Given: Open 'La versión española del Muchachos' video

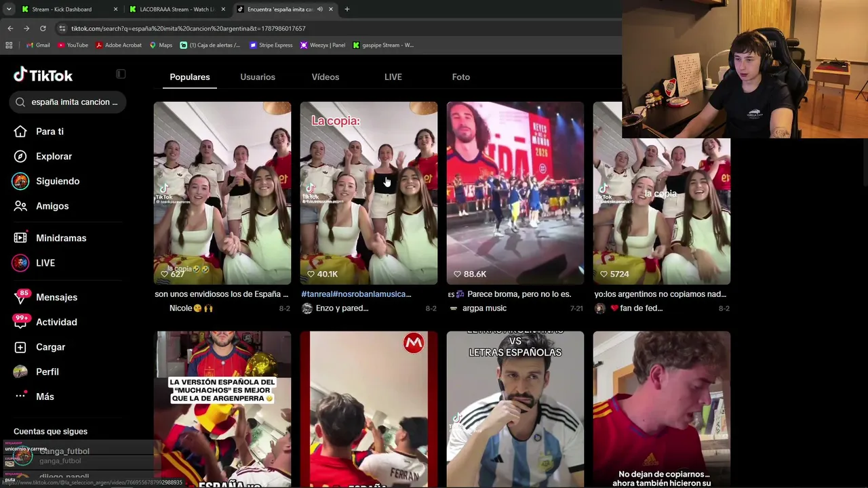Looking at the screenshot, I should tap(222, 409).
